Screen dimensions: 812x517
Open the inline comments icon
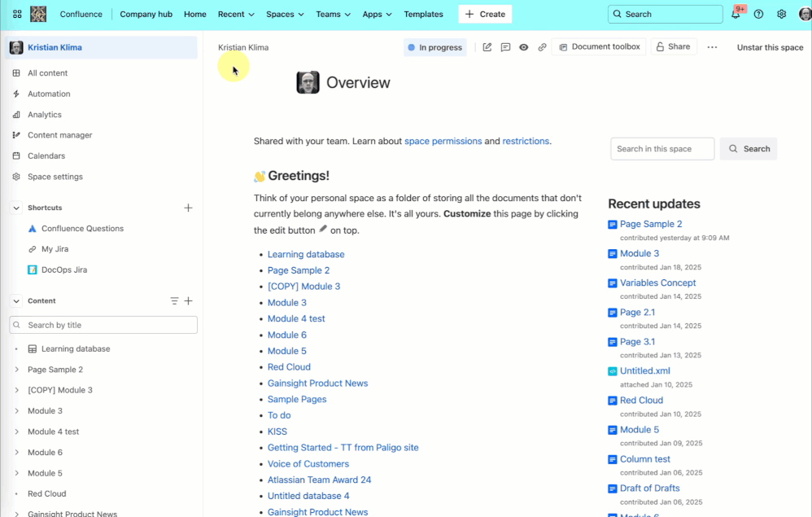(x=505, y=47)
